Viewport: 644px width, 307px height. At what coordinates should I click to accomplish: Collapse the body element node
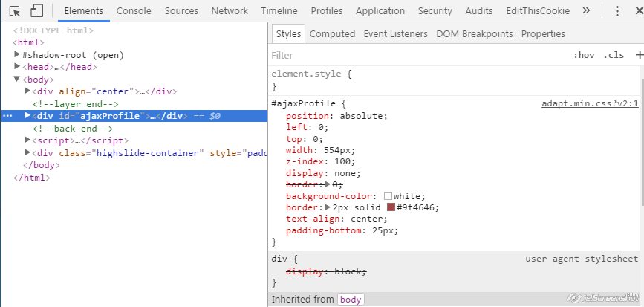pos(17,79)
